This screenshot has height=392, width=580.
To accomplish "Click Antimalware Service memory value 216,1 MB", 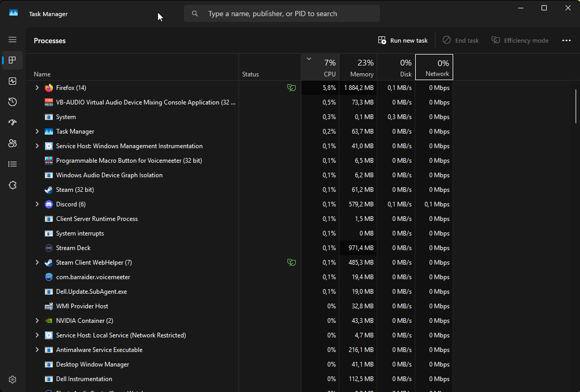I will click(361, 350).
